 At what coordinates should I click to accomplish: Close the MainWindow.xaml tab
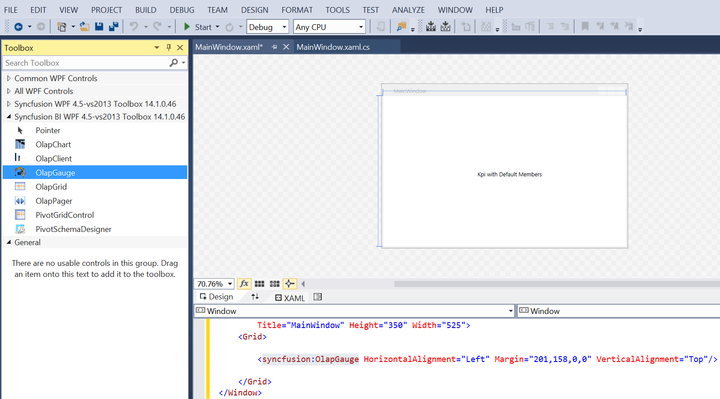286,47
